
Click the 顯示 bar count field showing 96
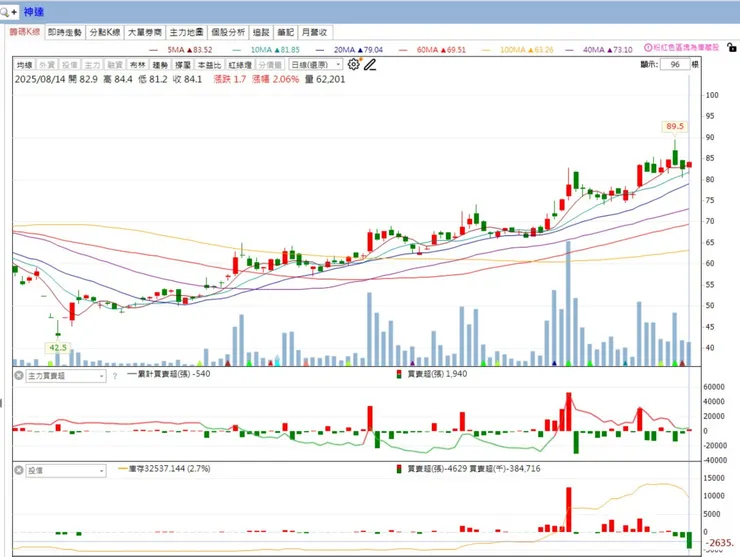point(675,65)
